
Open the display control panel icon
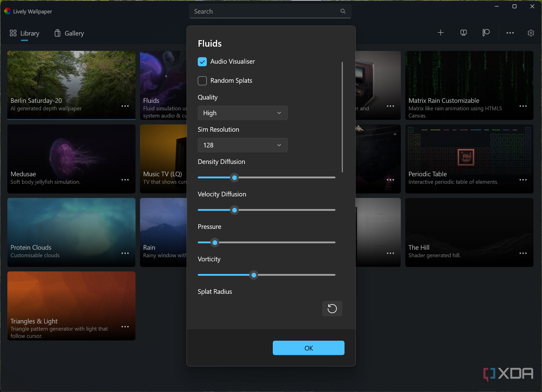click(x=463, y=33)
